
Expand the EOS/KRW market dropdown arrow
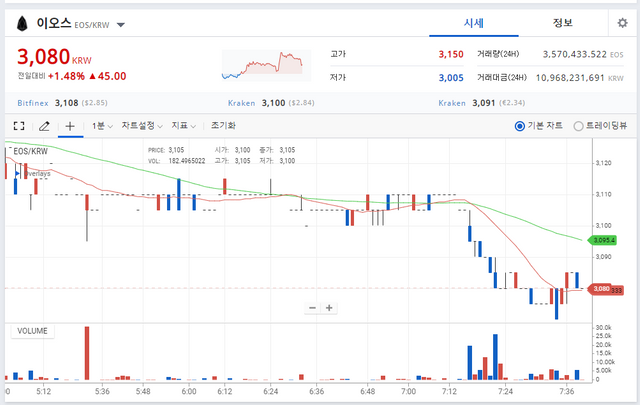coord(120,25)
